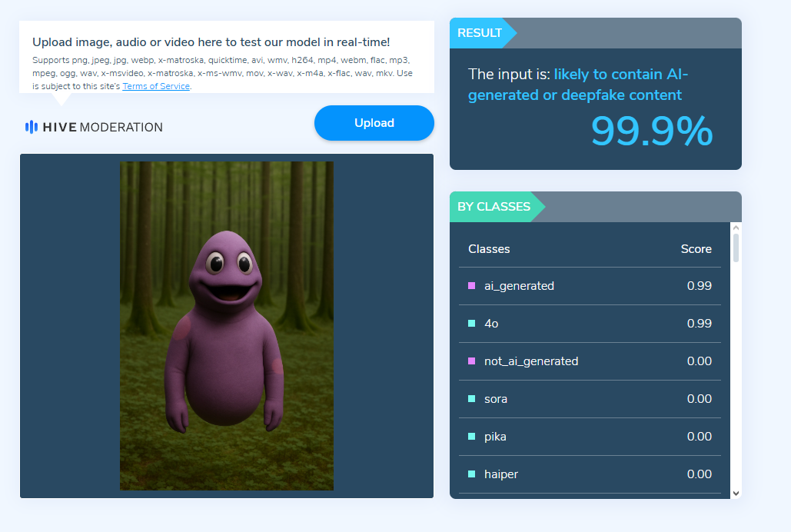Click the 0.00 score for sora
Screen dimensions: 791x532
pyautogui.click(x=700, y=399)
